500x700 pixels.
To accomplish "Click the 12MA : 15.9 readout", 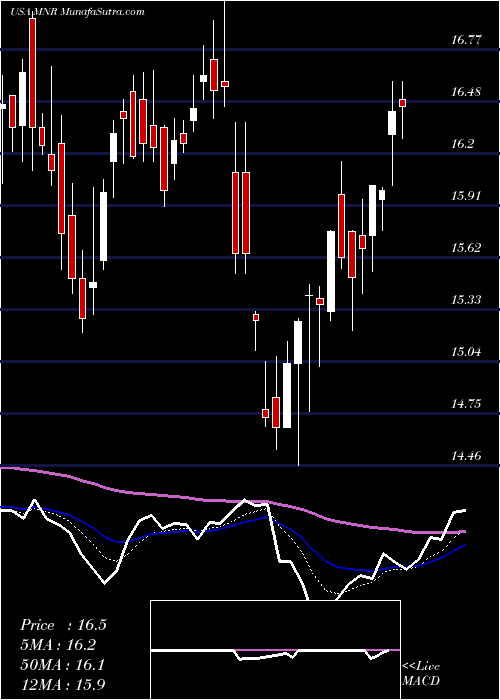I will [x=63, y=684].
